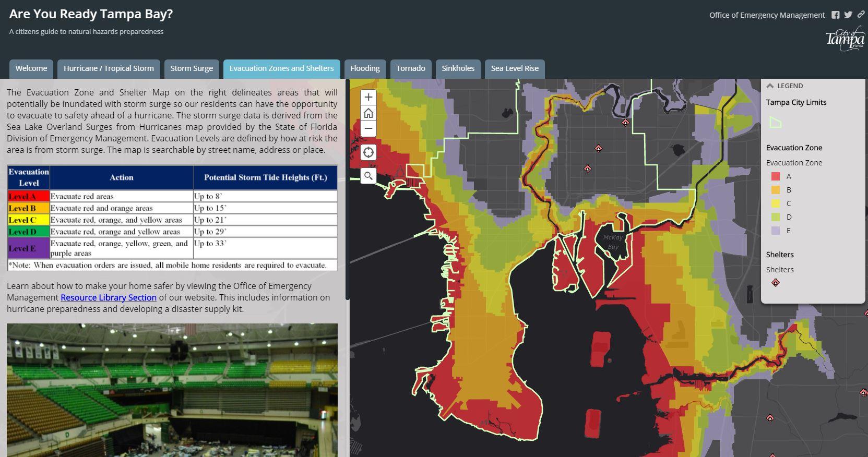Click the map home extent button
868x457 pixels.
pos(368,113)
